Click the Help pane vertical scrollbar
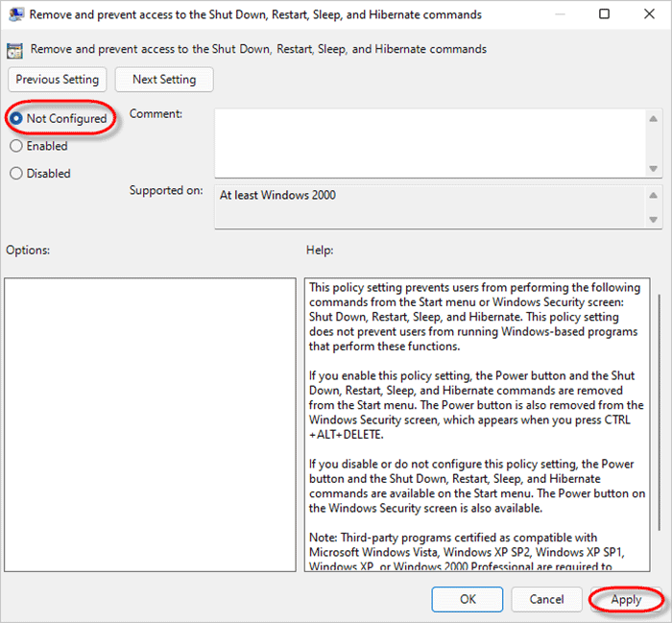Image resolution: width=672 pixels, height=623 pixels. click(659, 412)
